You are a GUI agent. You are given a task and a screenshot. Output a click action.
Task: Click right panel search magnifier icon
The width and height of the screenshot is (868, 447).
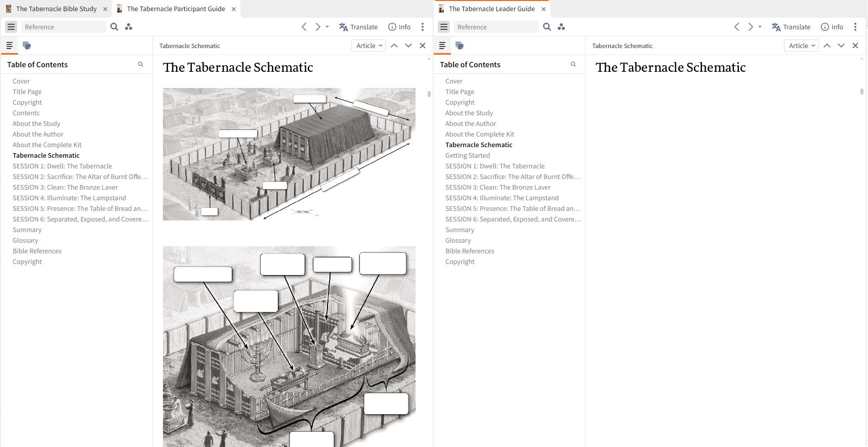coord(547,27)
